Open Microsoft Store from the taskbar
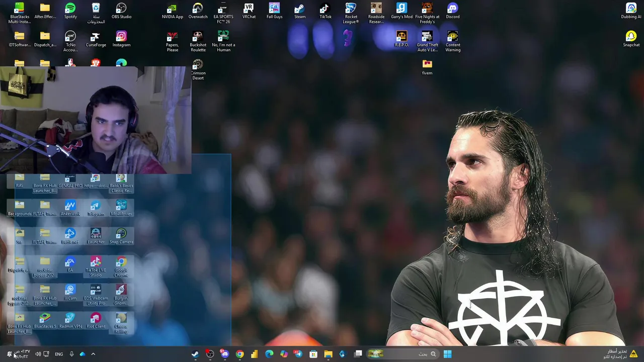The height and width of the screenshot is (362, 644). click(x=313, y=354)
